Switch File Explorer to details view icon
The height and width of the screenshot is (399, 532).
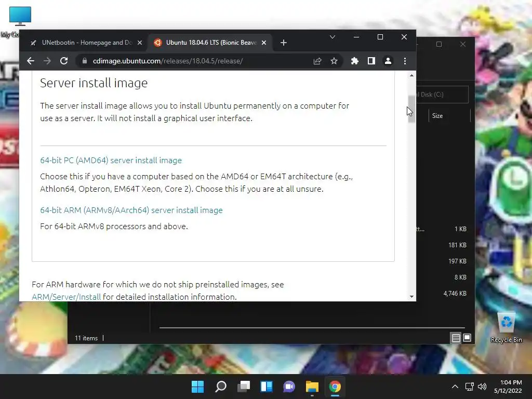(456, 338)
